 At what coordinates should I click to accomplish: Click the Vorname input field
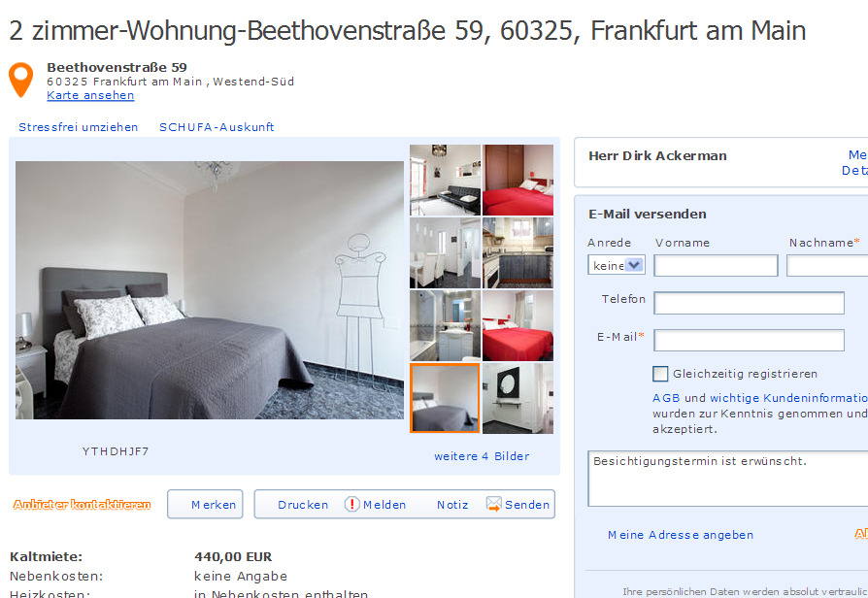pos(716,266)
